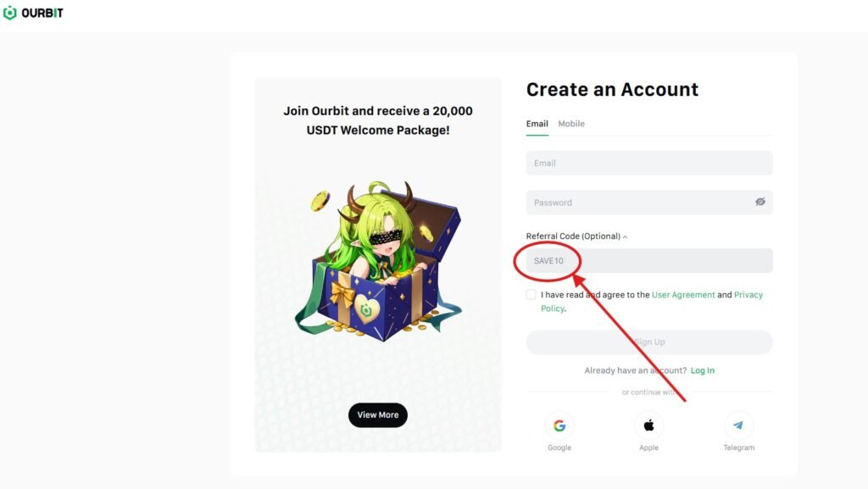Open the Log In link

(x=703, y=370)
